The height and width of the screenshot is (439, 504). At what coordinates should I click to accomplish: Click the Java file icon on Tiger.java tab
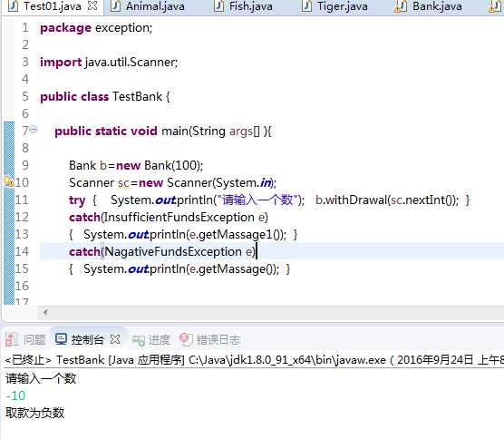[306, 6]
